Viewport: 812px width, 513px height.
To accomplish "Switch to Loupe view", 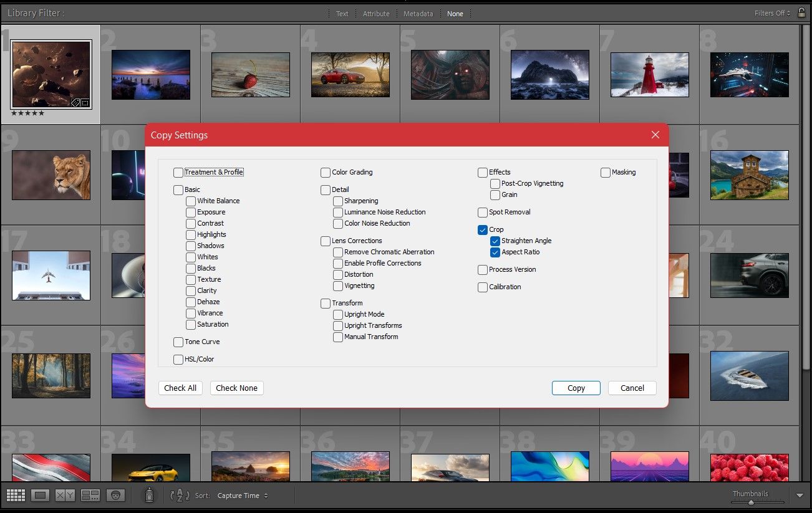I will (x=40, y=494).
